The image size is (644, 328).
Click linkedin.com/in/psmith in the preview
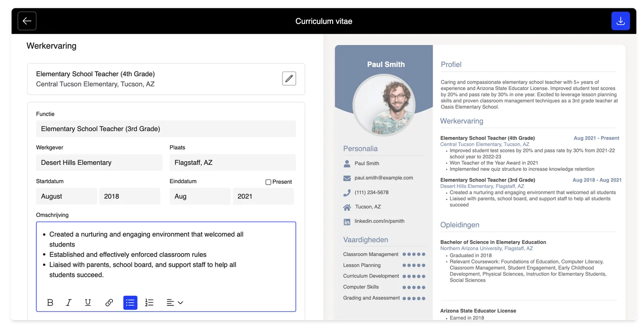point(379,221)
